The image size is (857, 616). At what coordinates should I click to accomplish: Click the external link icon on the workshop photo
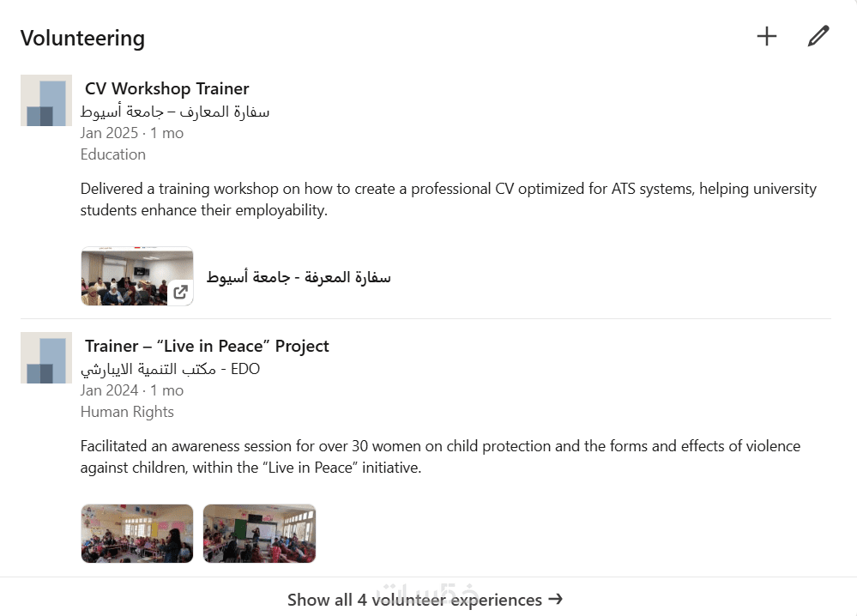click(180, 292)
